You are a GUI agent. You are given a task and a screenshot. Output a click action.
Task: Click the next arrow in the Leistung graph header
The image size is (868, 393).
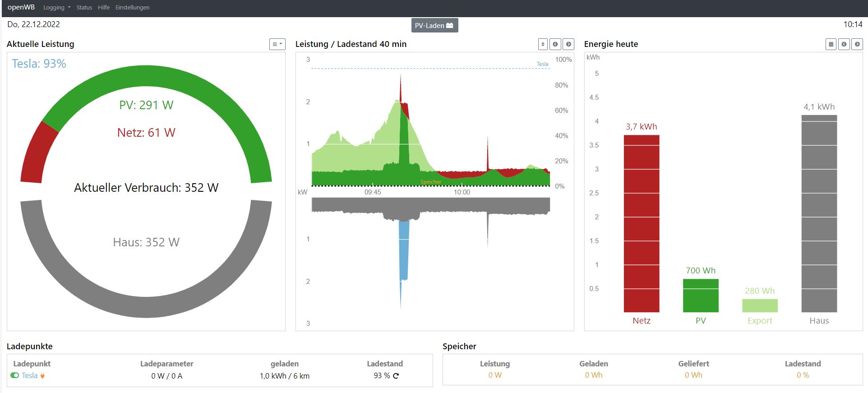[568, 44]
